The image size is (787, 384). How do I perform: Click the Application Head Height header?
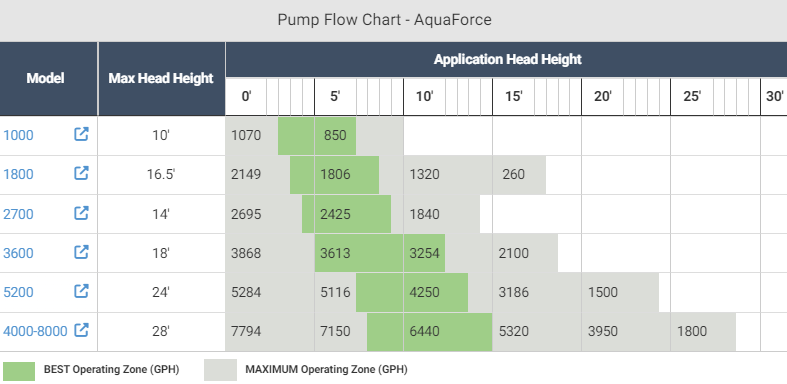coord(507,59)
